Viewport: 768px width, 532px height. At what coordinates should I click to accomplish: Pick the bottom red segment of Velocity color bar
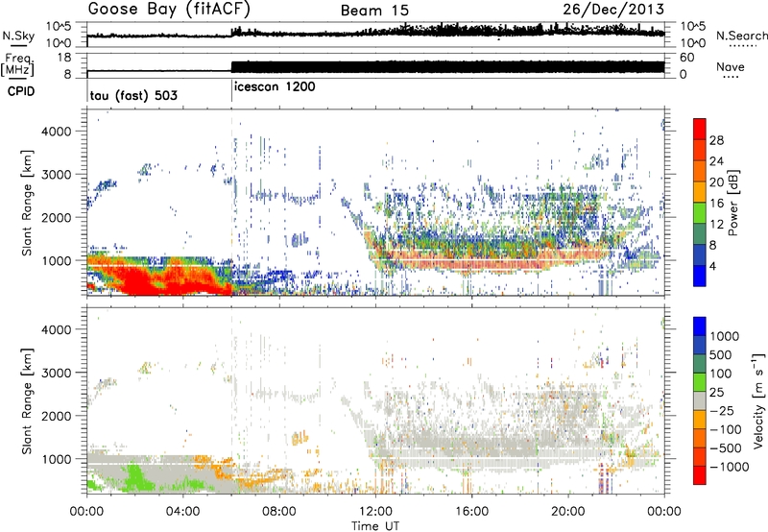click(700, 475)
